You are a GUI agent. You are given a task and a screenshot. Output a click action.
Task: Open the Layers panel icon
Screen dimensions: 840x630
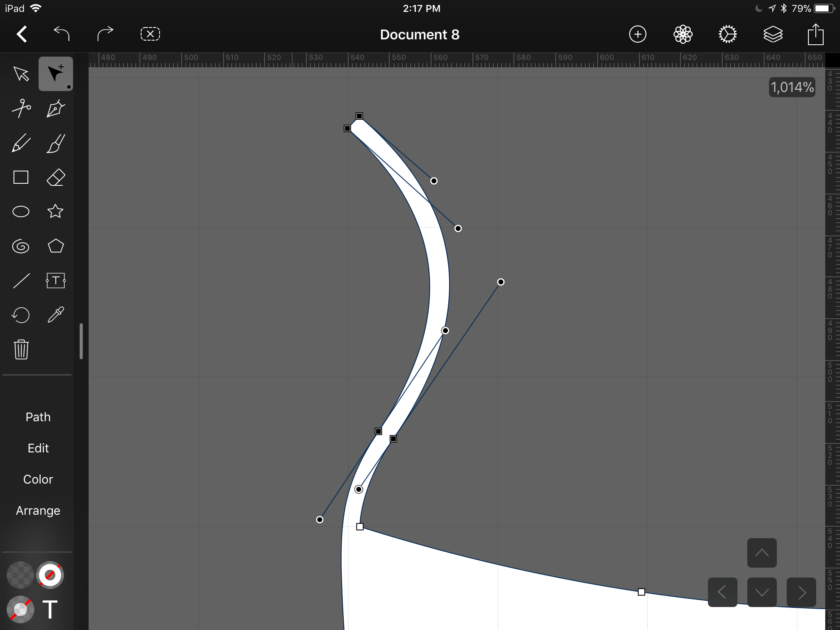[x=773, y=34]
